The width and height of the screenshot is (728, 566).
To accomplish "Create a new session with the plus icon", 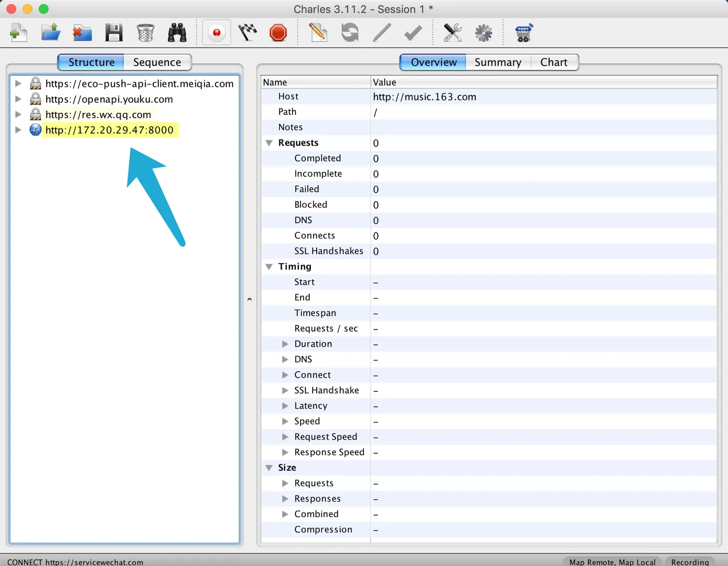I will (19, 33).
